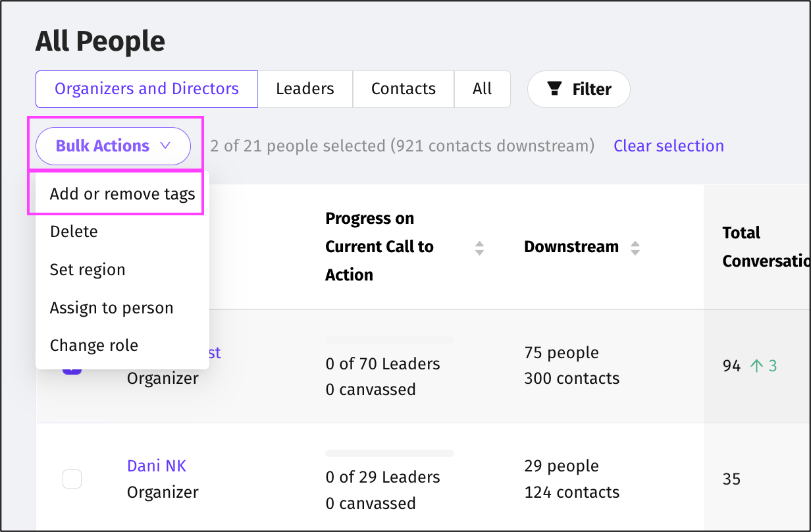The width and height of the screenshot is (811, 532).
Task: Switch to the Leaders tab
Action: point(305,89)
